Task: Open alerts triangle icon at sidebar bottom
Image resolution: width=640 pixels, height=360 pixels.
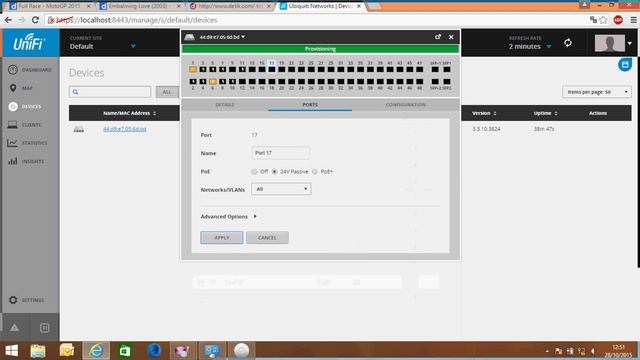Action: coord(15,328)
